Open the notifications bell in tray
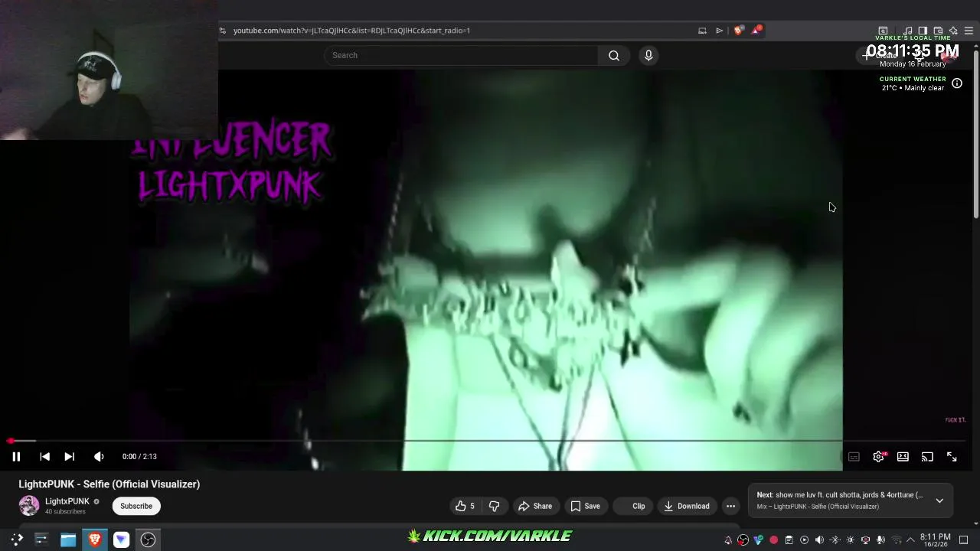The width and height of the screenshot is (980, 551). (x=728, y=540)
